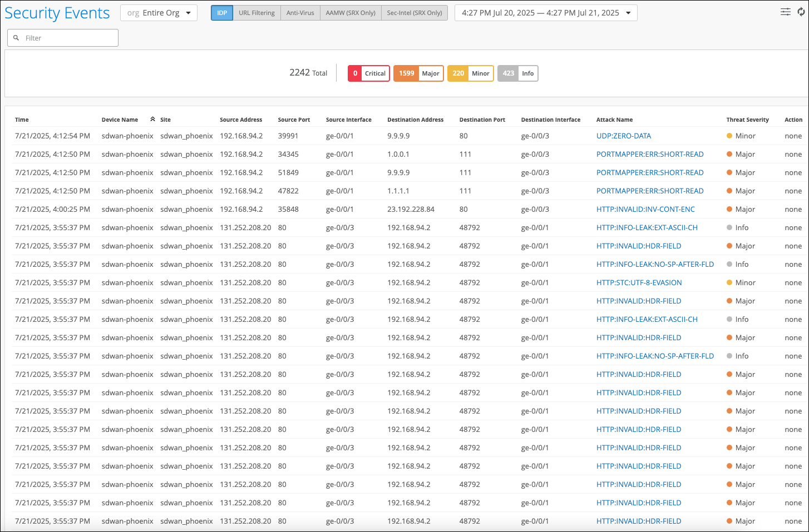Click the search magnifier icon in Filter
The height and width of the screenshot is (532, 809).
click(16, 38)
